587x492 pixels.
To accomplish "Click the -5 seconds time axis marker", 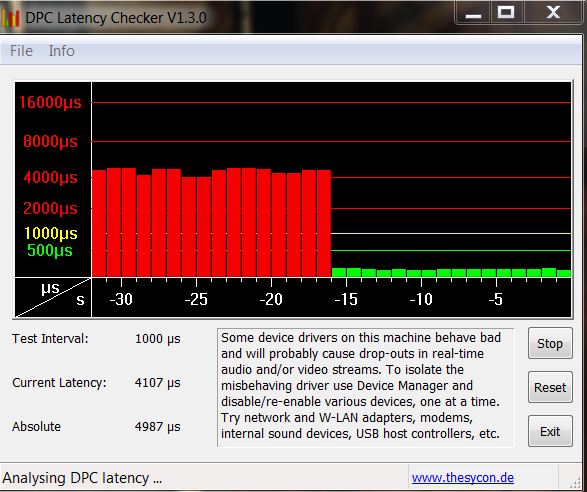I will point(495,299).
